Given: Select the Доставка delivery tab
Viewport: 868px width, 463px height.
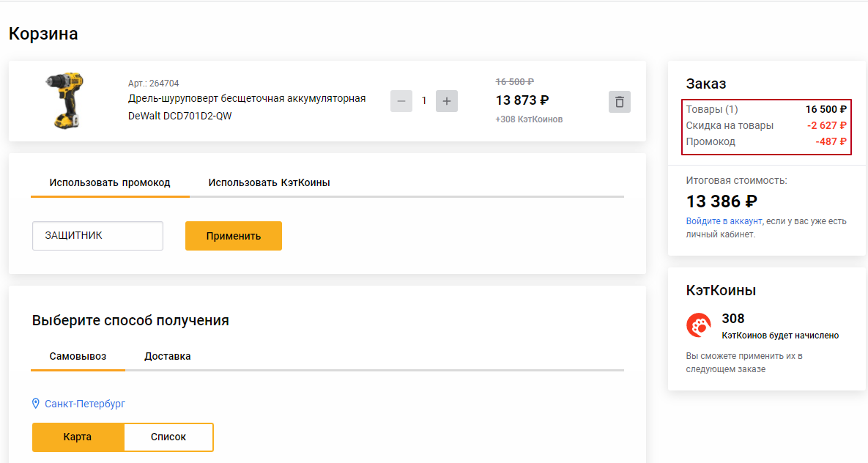Looking at the screenshot, I should click(168, 356).
